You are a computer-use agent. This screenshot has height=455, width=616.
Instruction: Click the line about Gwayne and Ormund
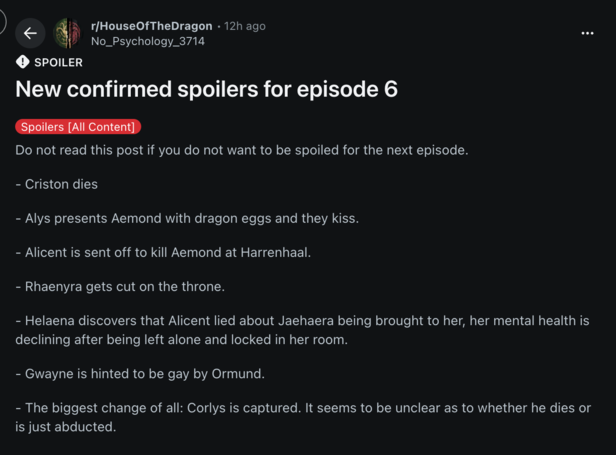(x=140, y=374)
